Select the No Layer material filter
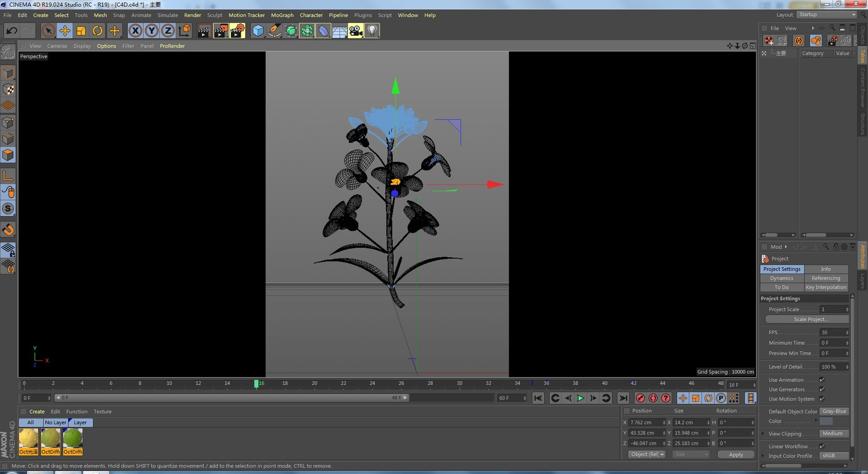 (x=55, y=422)
